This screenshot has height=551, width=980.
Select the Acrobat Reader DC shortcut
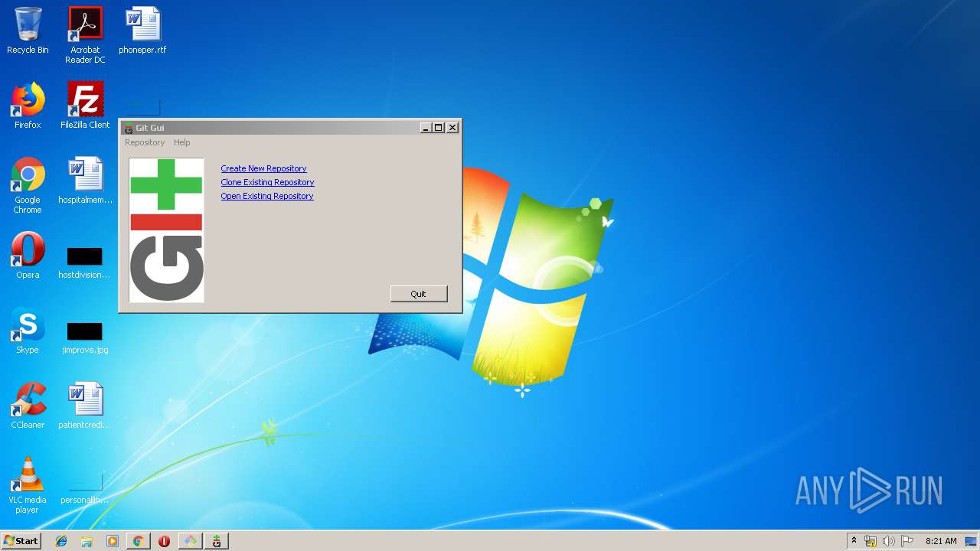click(85, 35)
